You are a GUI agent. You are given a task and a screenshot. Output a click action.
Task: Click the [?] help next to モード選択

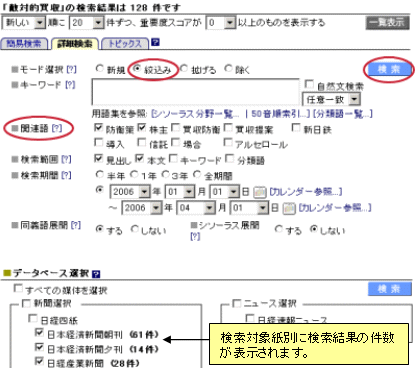72,69
